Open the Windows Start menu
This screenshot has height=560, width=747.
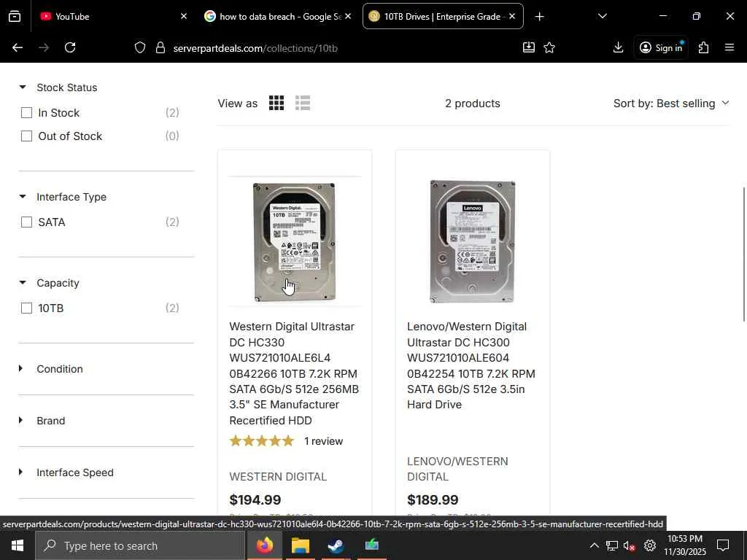click(x=18, y=545)
